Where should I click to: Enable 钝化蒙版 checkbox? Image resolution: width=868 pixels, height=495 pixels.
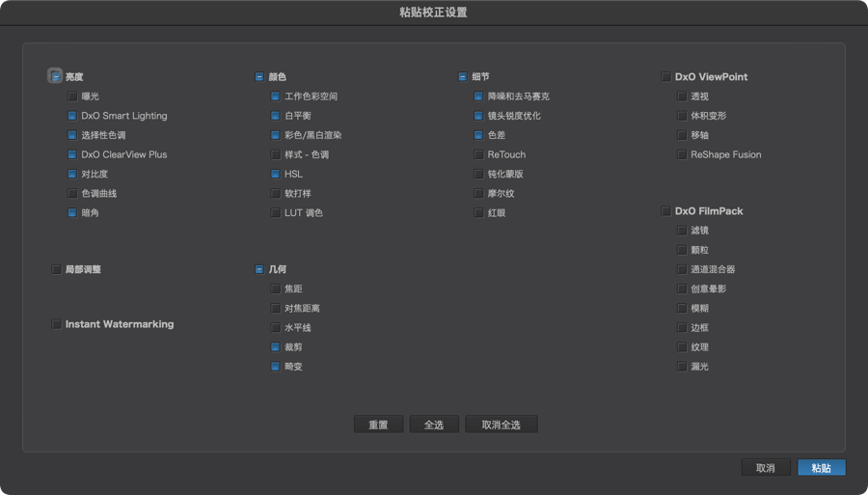[x=478, y=174]
